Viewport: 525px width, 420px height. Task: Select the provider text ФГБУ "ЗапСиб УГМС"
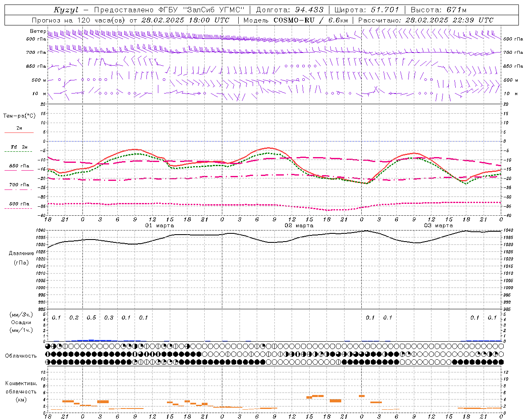point(201,10)
